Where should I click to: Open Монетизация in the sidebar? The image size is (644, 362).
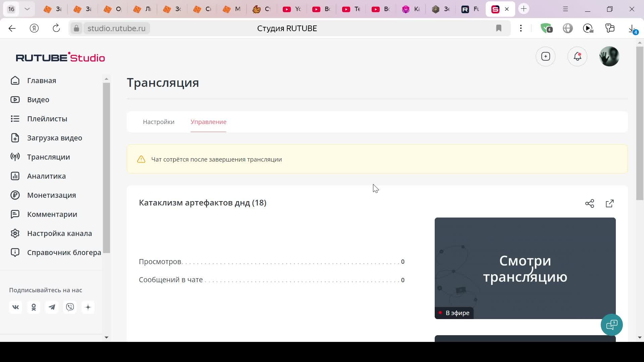51,195
